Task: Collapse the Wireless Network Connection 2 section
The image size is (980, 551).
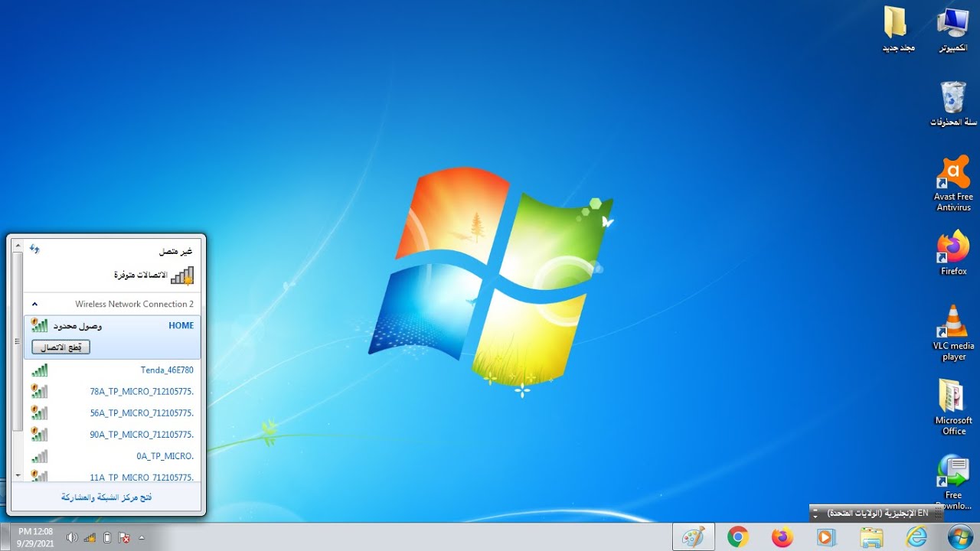Action: click(34, 304)
